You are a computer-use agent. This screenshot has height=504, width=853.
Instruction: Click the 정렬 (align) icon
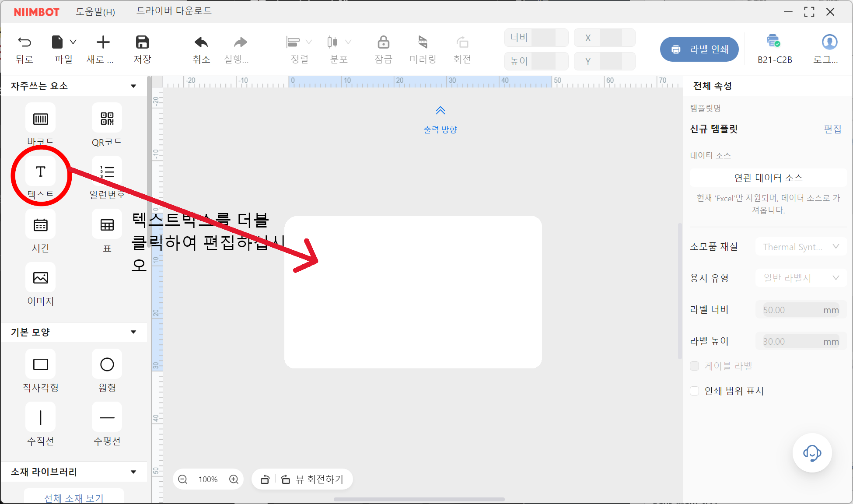[x=293, y=42]
